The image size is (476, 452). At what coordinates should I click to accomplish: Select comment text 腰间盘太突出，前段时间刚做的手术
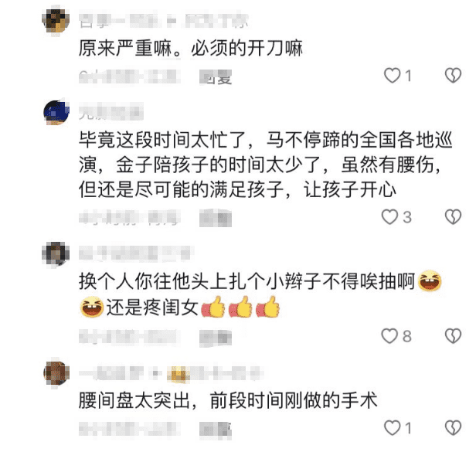click(228, 400)
